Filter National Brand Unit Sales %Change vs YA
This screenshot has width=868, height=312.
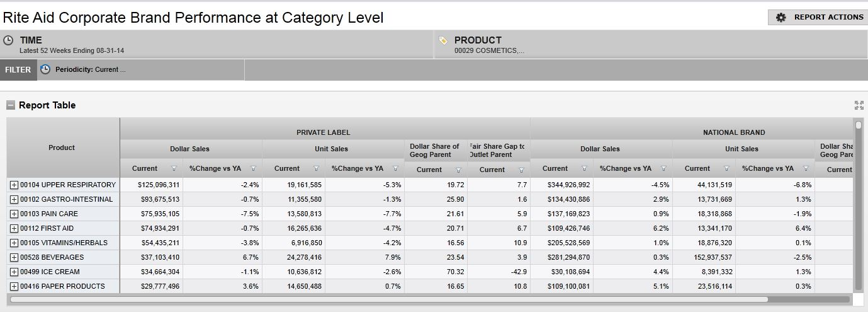[x=806, y=169]
